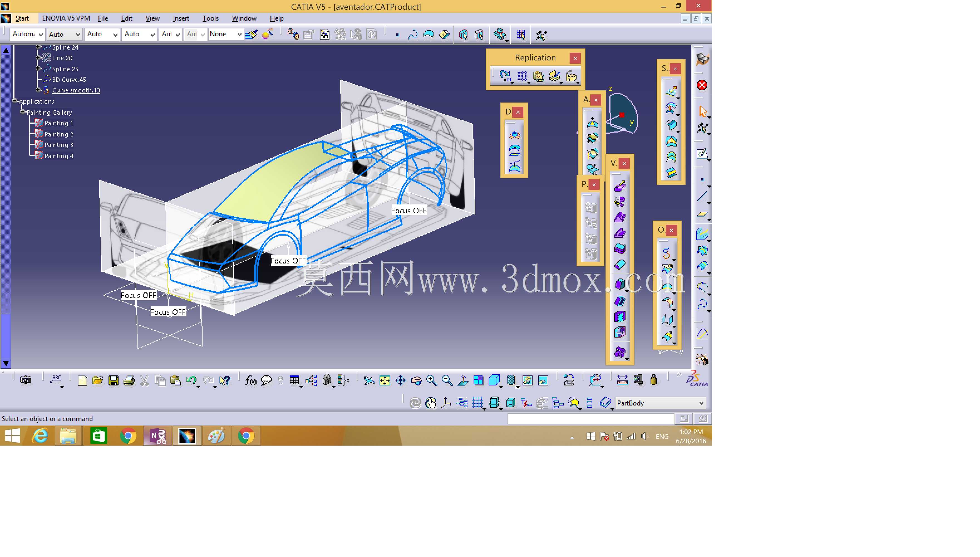980x557 pixels.
Task: Click the weight measure inertia icon
Action: (x=654, y=380)
